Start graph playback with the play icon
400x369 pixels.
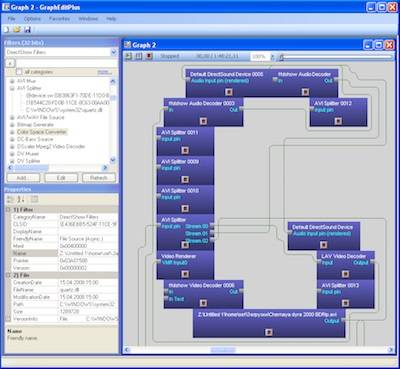[x=128, y=56]
